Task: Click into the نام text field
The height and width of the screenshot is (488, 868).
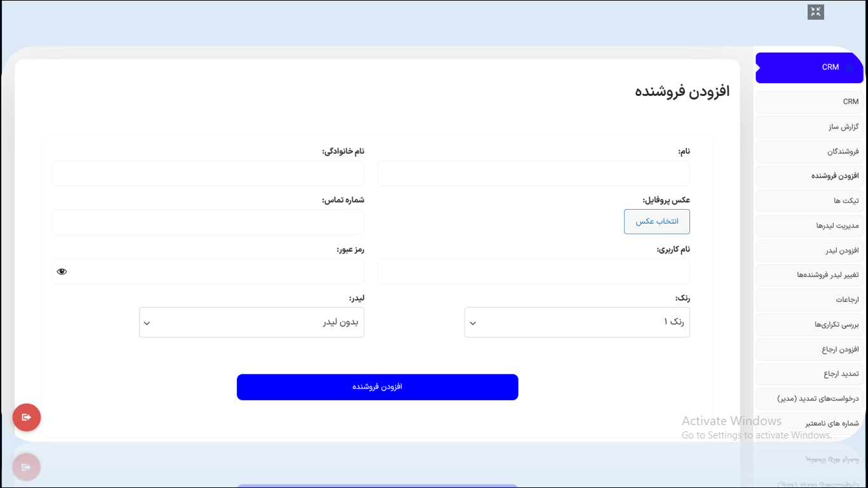Action: click(533, 173)
